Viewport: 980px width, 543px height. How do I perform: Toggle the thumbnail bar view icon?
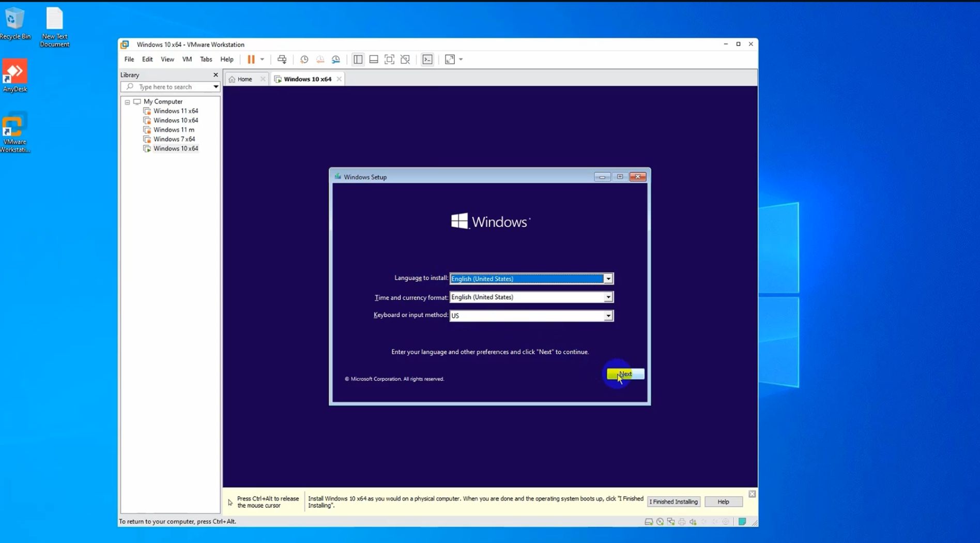(x=374, y=59)
